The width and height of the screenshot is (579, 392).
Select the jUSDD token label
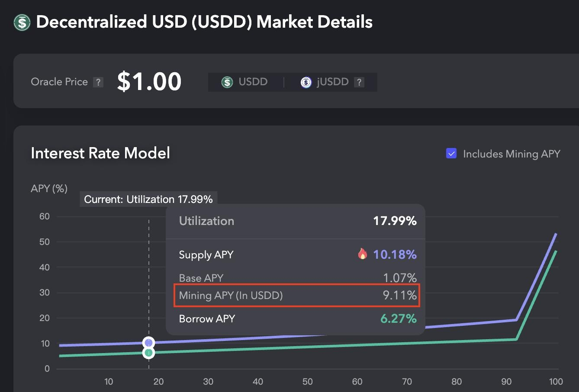click(332, 82)
